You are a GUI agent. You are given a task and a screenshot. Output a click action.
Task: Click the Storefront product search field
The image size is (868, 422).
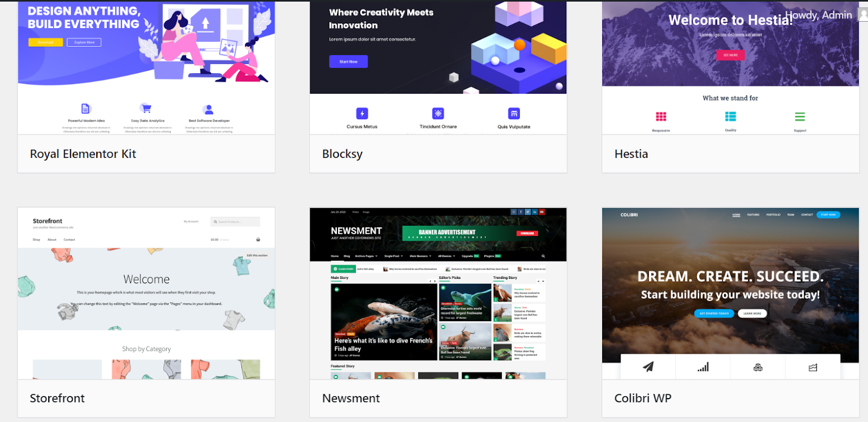click(x=235, y=222)
